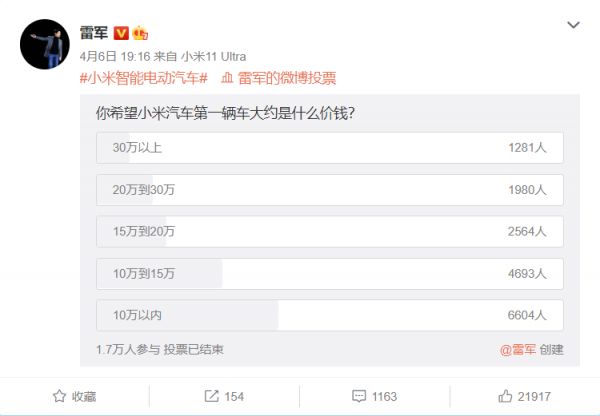The height and width of the screenshot is (416, 600).
Task: Select the 30万以上 poll option
Action: coord(329,148)
